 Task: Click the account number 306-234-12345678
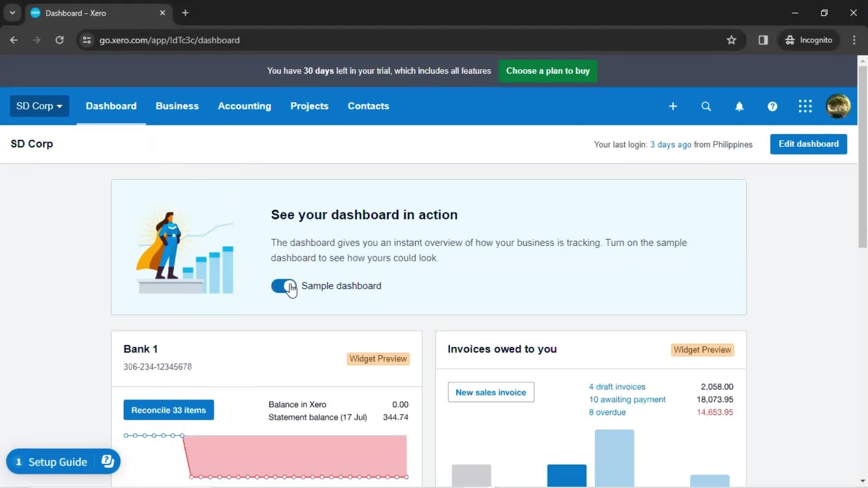point(158,367)
